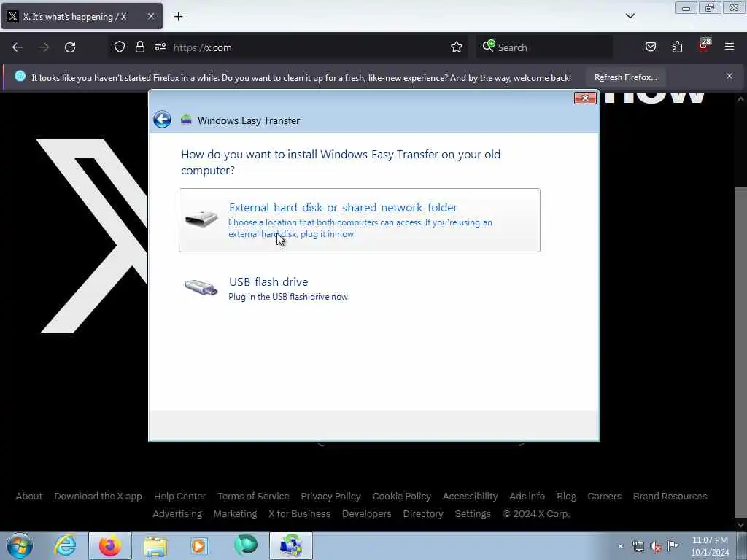This screenshot has width=747, height=560.
Task: Switch to Firefox taskbar icon
Action: coord(109,545)
